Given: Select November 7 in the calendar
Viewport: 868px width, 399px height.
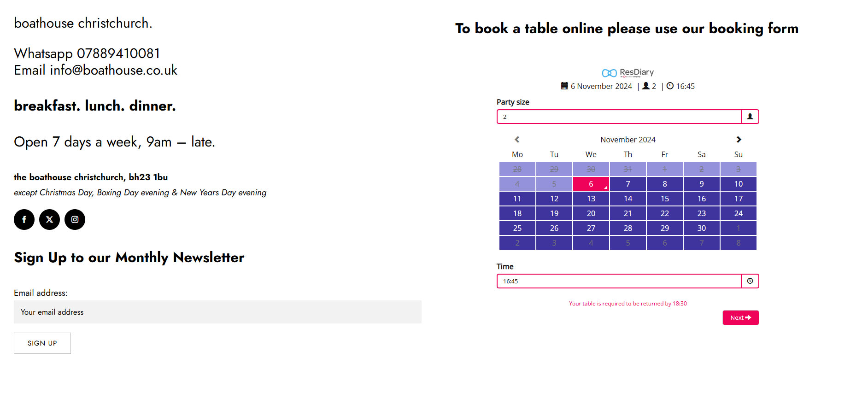Looking at the screenshot, I should [628, 184].
